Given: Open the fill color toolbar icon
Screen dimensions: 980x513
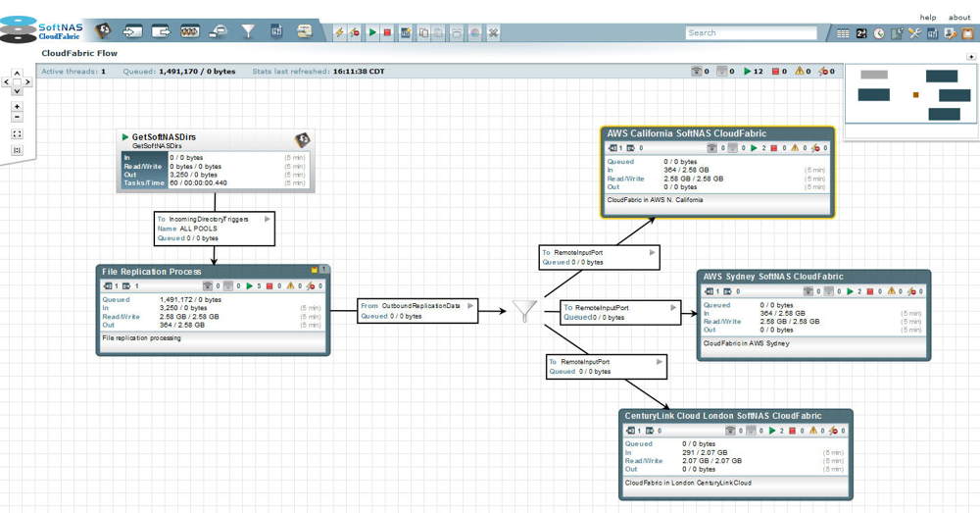Looking at the screenshot, I should [475, 32].
